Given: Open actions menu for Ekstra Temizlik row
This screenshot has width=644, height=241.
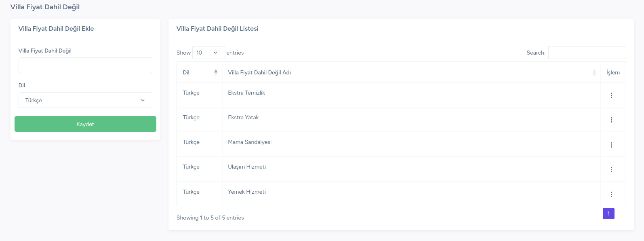Looking at the screenshot, I should [611, 95].
